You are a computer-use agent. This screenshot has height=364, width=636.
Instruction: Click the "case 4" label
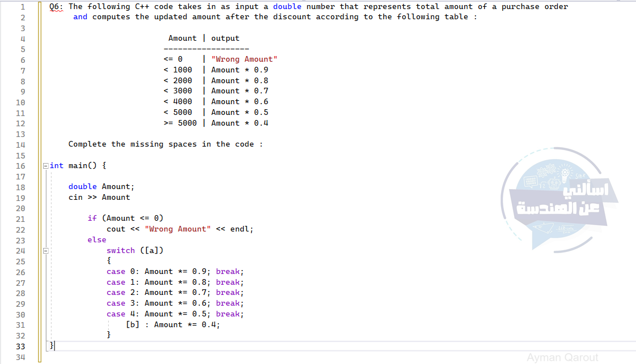point(118,314)
